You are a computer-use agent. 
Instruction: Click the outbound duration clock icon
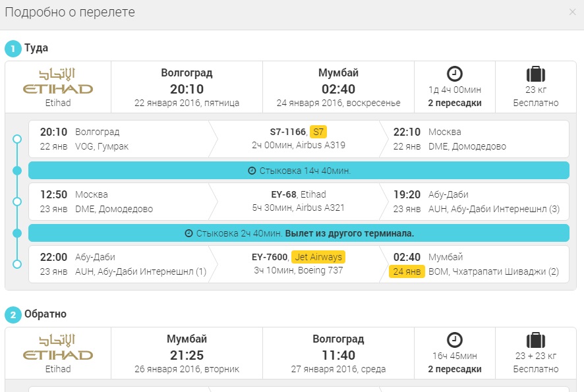(x=455, y=74)
